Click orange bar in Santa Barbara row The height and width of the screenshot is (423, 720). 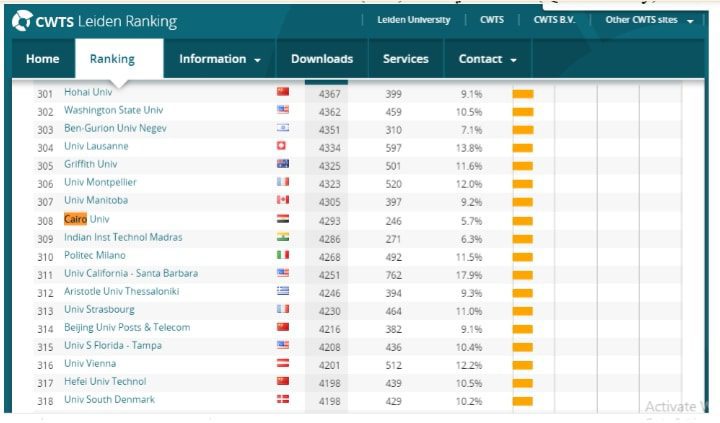click(523, 275)
